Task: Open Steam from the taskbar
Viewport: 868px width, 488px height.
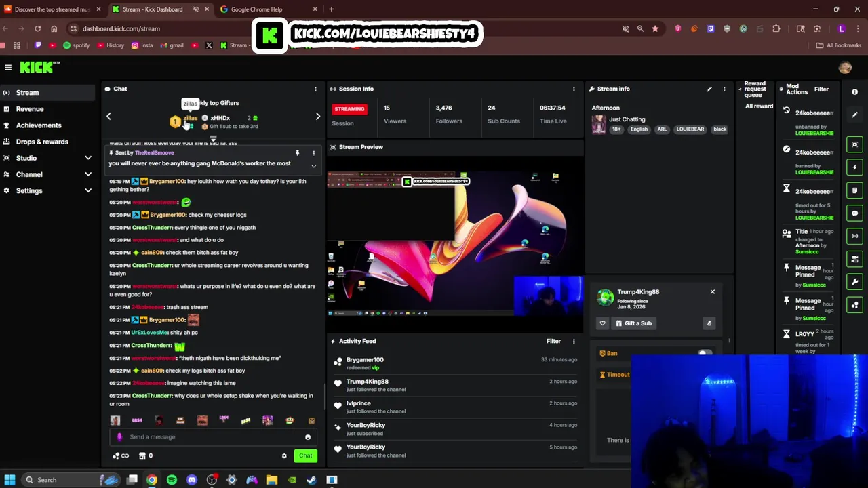Action: click(x=311, y=480)
